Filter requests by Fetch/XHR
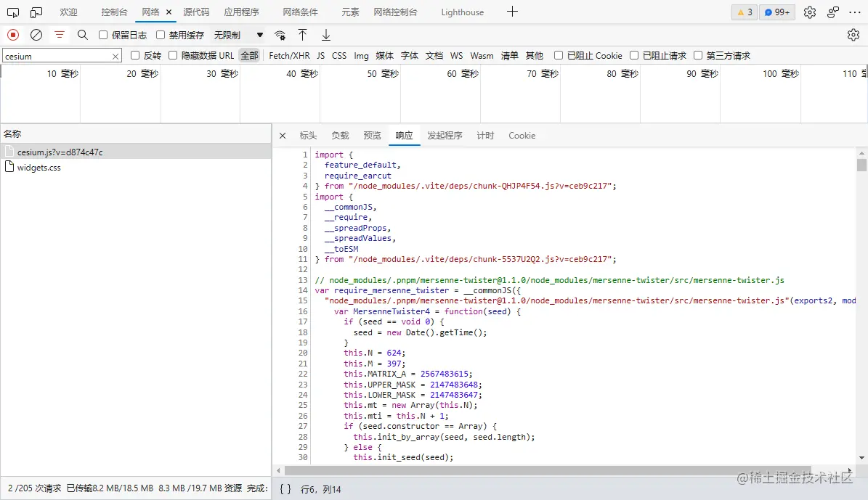Image resolution: width=868 pixels, height=500 pixels. coord(289,55)
